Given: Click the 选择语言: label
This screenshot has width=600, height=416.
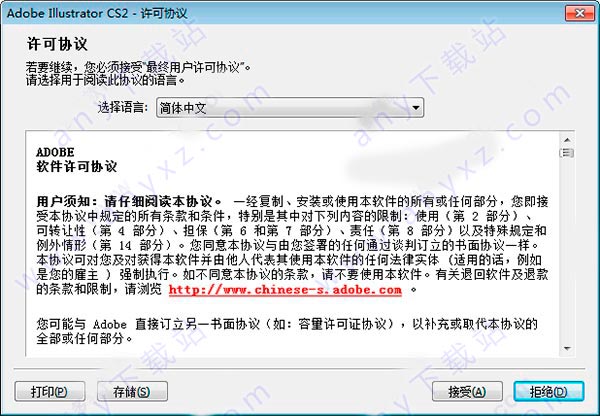Looking at the screenshot, I should (x=122, y=108).
